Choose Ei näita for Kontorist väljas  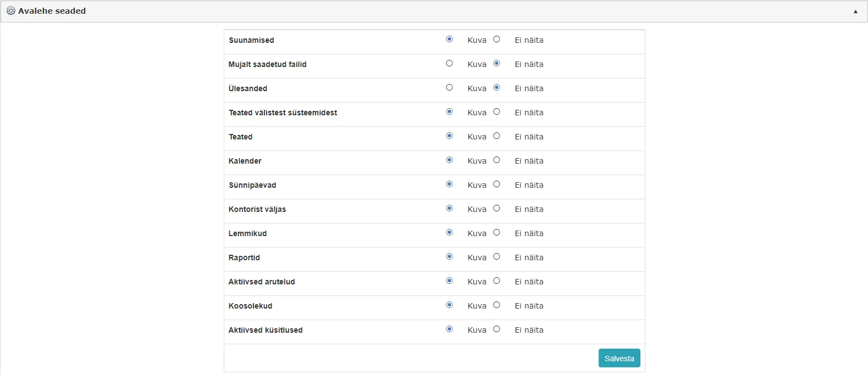(496, 208)
